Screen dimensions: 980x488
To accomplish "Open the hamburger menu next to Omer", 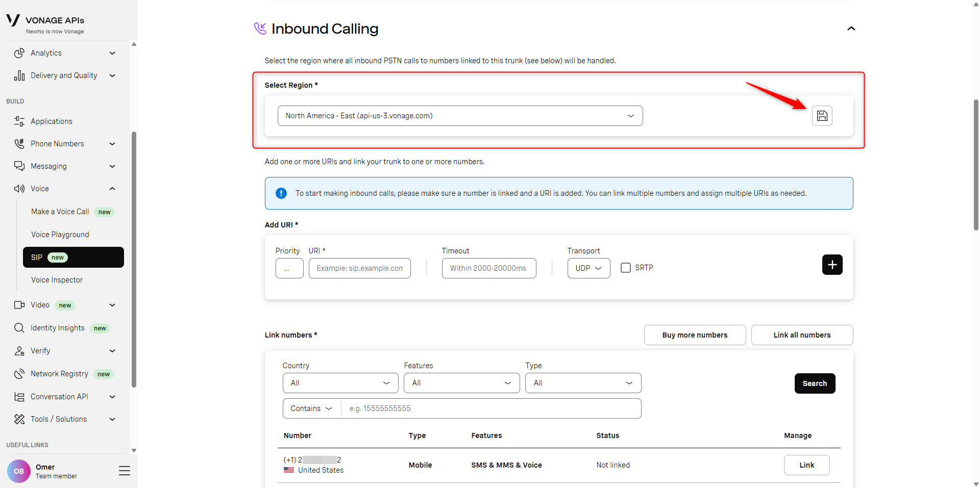I will [x=125, y=471].
